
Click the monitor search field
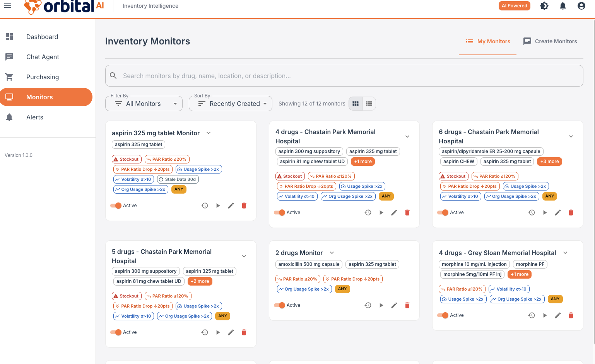[x=344, y=76]
